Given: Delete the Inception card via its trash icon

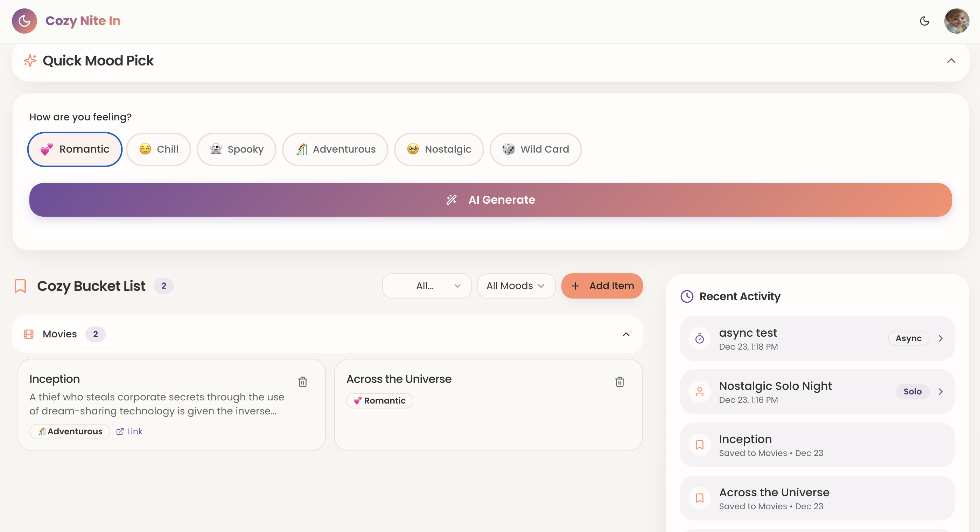Looking at the screenshot, I should 303,382.
